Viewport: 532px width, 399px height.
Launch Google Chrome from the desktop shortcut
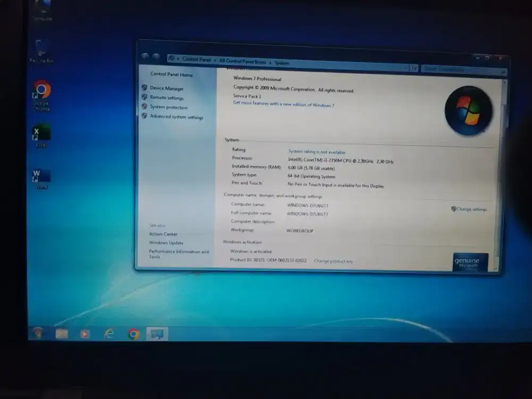41,95
